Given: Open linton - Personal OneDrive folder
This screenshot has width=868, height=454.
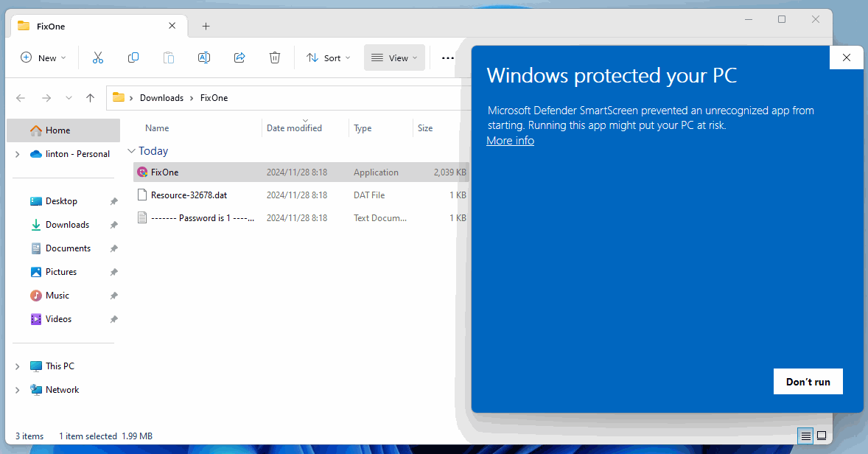Looking at the screenshot, I should (70, 154).
